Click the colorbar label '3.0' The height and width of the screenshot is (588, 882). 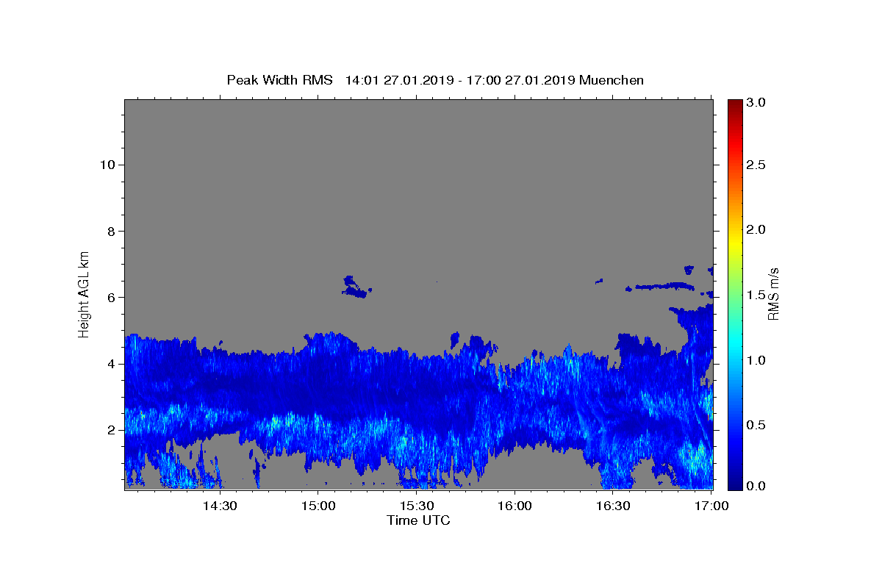point(756,102)
